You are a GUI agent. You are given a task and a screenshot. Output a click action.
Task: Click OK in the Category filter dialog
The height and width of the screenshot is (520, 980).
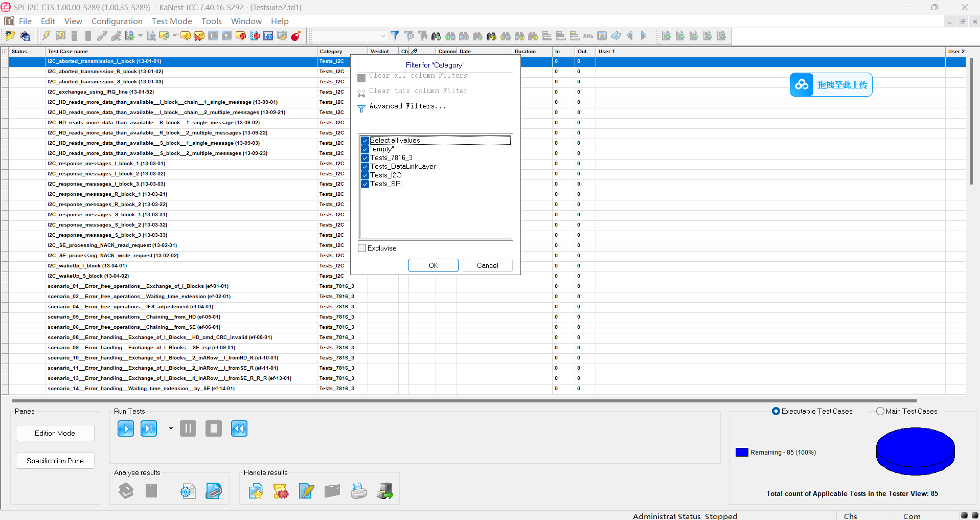433,265
